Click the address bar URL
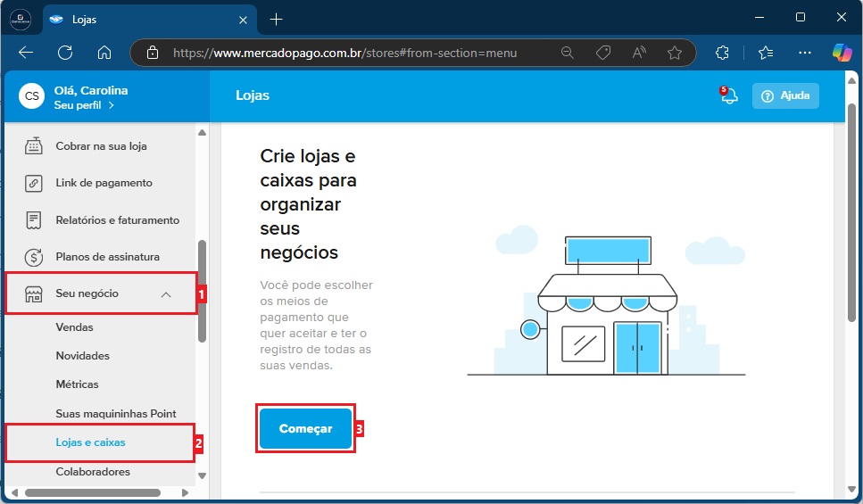 (x=344, y=53)
